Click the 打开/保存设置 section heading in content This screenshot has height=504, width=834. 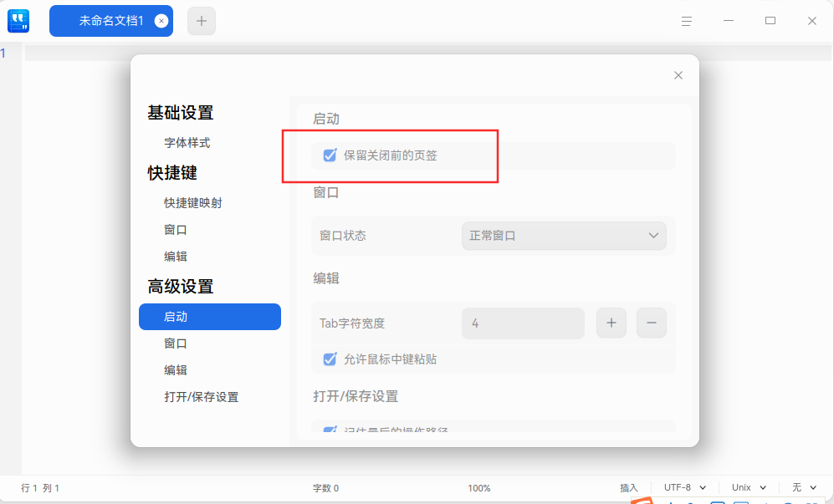click(356, 397)
